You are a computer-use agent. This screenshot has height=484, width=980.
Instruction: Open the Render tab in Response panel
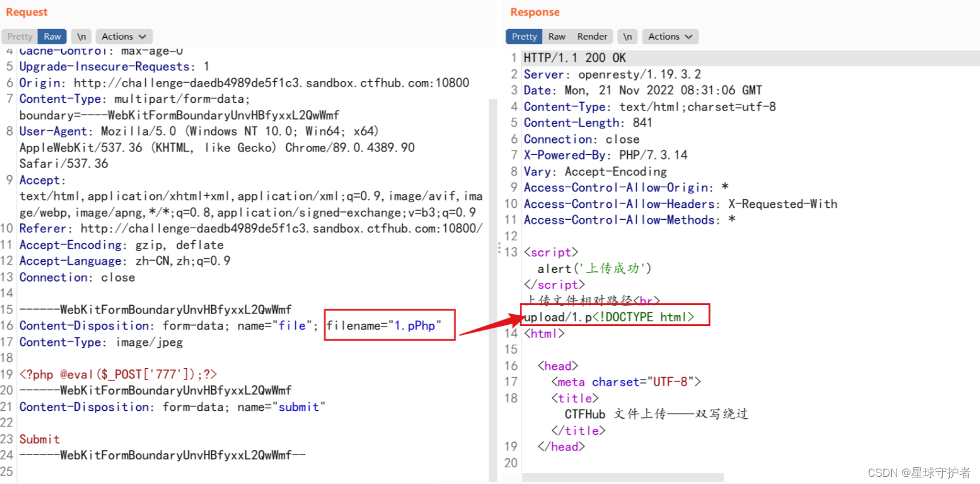592,37
